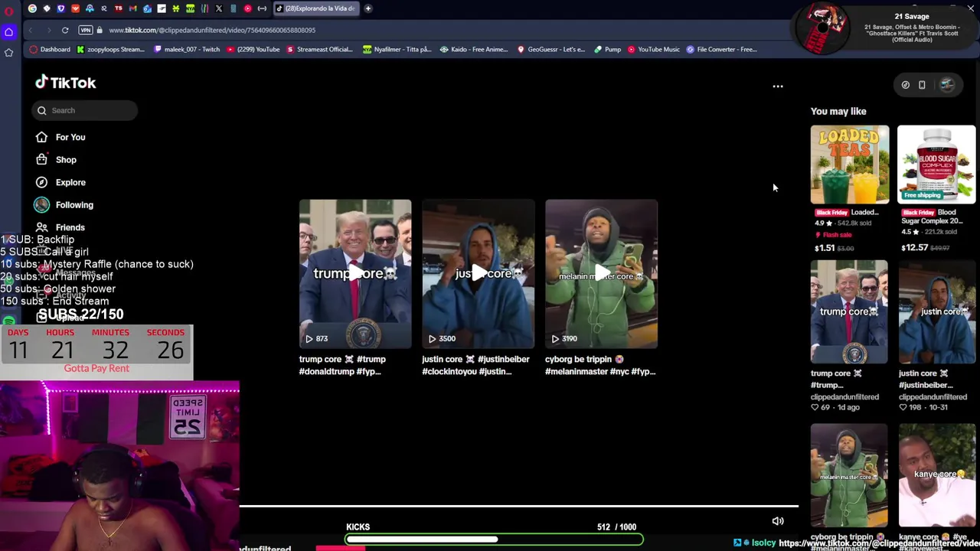
Task: Switch to the pinned X (Twitter) tab
Action: coord(219,8)
